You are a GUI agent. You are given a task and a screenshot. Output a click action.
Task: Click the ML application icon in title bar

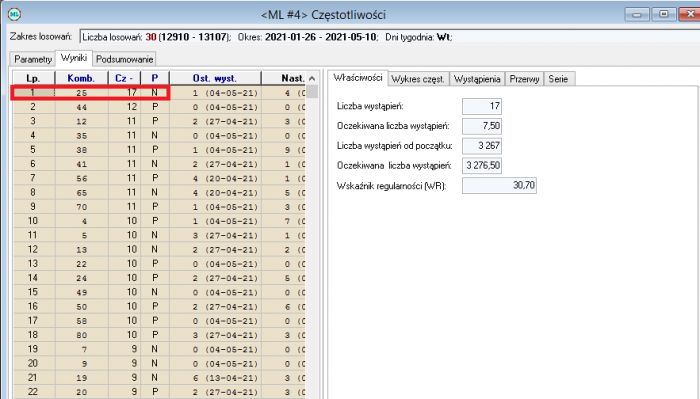(14, 14)
